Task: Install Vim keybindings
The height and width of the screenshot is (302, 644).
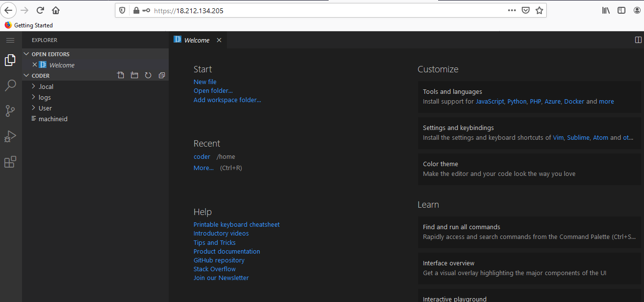Action: 558,137
